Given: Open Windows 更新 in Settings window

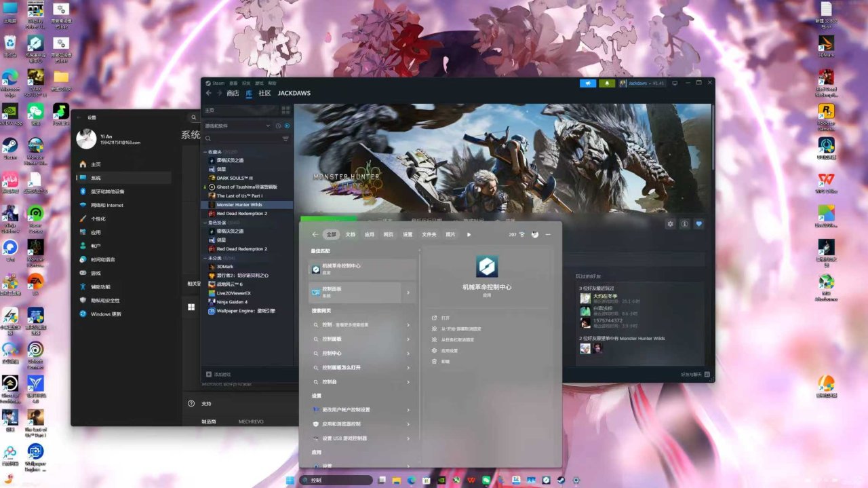Looking at the screenshot, I should [123, 314].
